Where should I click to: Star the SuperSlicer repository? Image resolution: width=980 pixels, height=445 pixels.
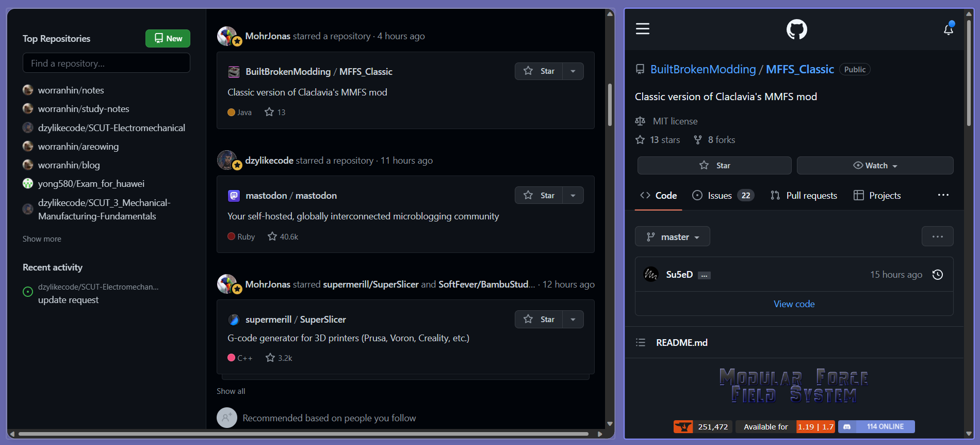539,319
